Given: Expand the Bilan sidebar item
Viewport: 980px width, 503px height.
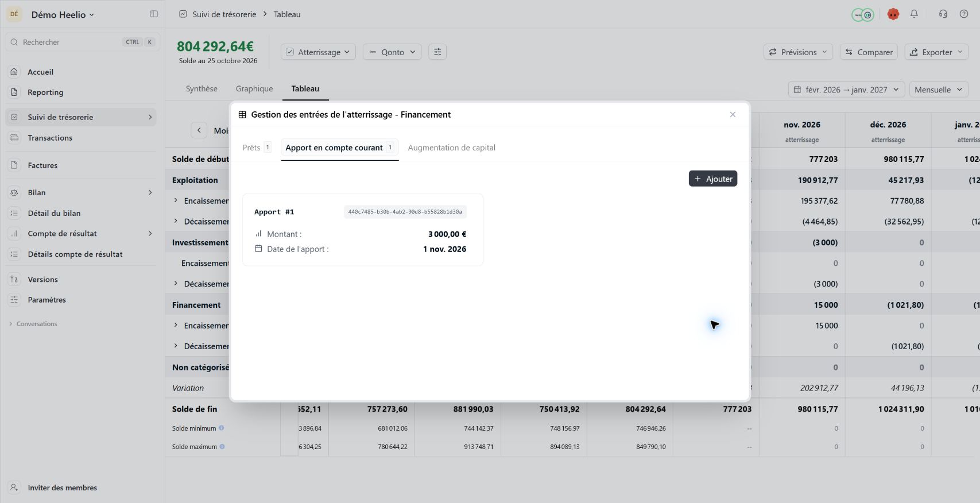Looking at the screenshot, I should pos(150,192).
